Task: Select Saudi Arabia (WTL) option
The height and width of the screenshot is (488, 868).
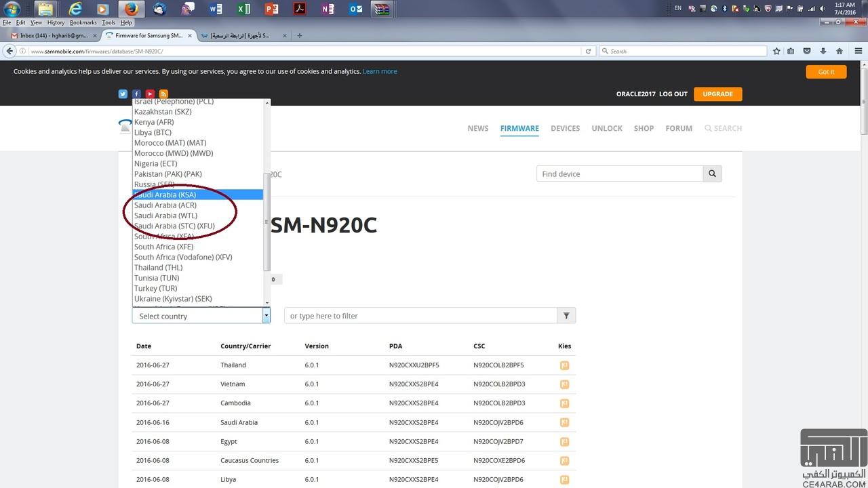Action: click(198, 216)
